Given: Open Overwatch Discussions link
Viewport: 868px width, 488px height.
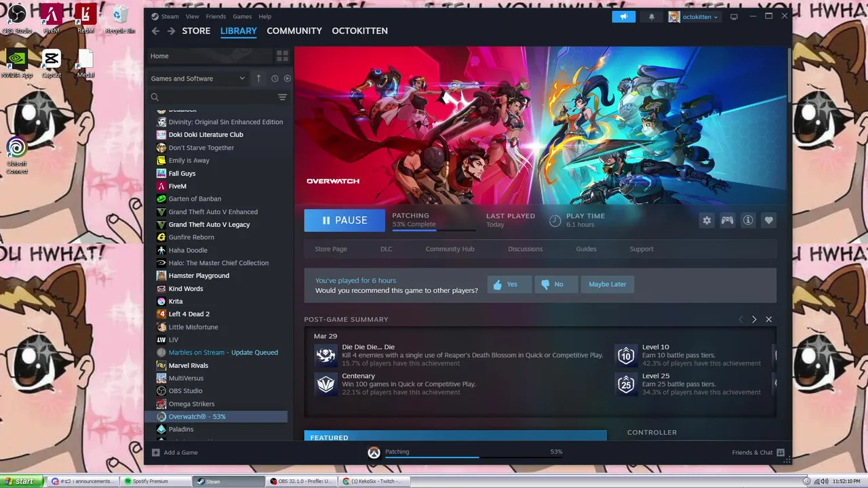Looking at the screenshot, I should (525, 249).
